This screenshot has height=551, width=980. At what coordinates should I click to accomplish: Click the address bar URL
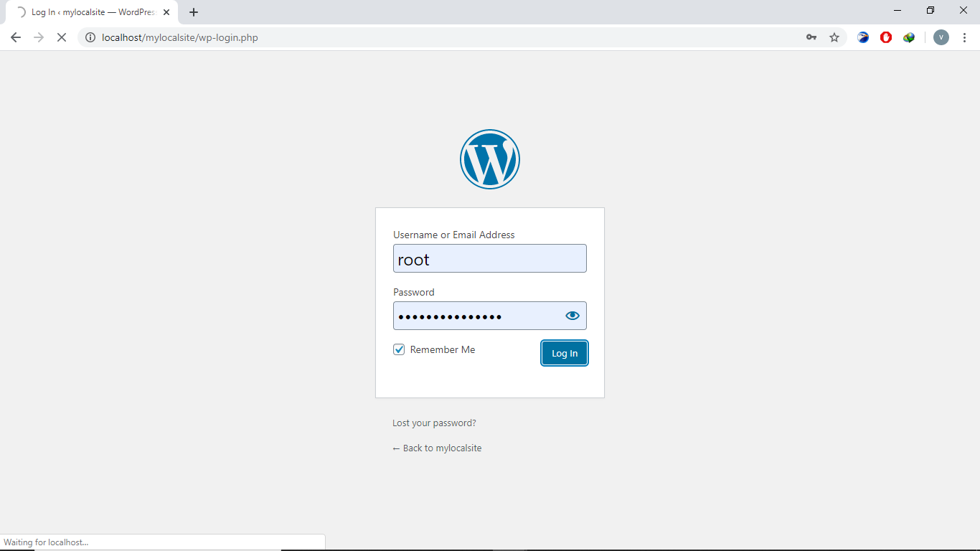[x=180, y=37]
